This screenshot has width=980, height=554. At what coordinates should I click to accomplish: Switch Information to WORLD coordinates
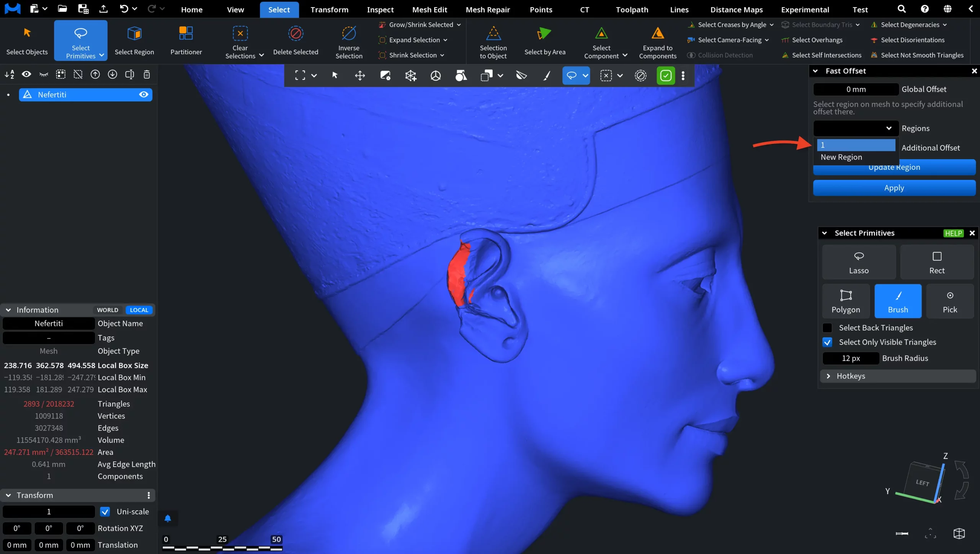[x=108, y=310]
